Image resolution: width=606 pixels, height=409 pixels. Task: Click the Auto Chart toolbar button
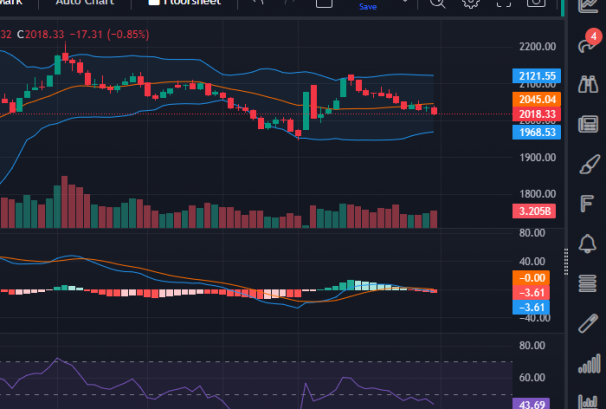click(x=85, y=2)
